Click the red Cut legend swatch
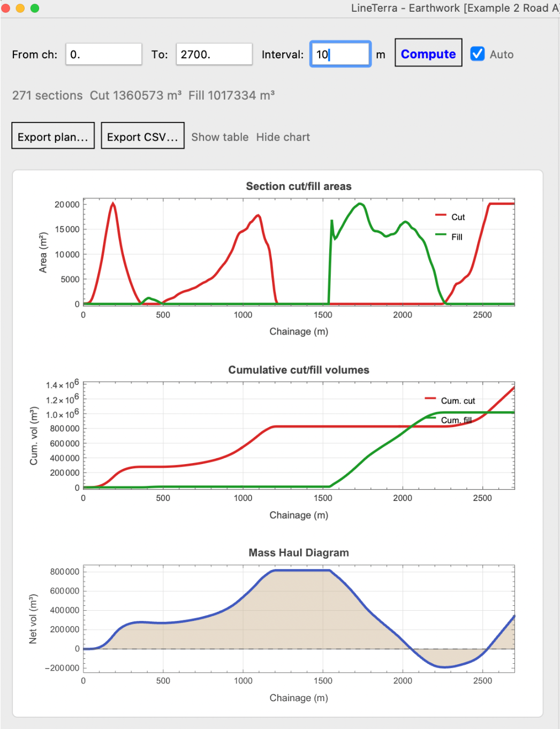Screen dimensions: 560x729 coord(441,215)
